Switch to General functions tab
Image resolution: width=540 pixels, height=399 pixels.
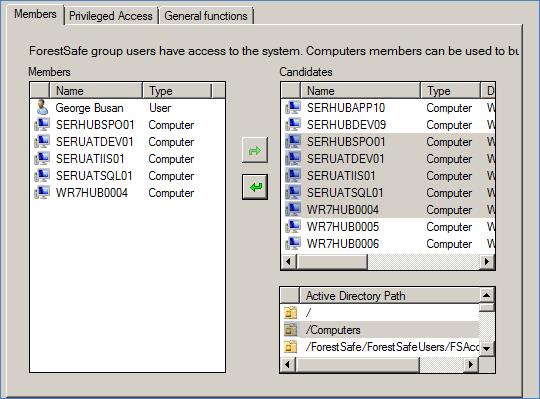[x=206, y=16]
